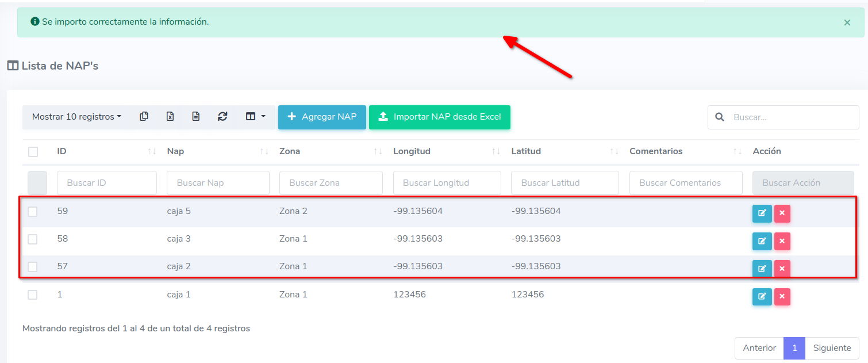The height and width of the screenshot is (363, 868).
Task: Focus the Buscar Nap filter field
Action: point(218,183)
